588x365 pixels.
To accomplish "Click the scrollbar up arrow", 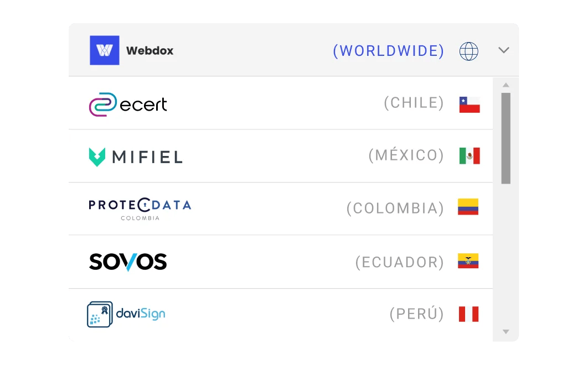I will click(x=506, y=85).
